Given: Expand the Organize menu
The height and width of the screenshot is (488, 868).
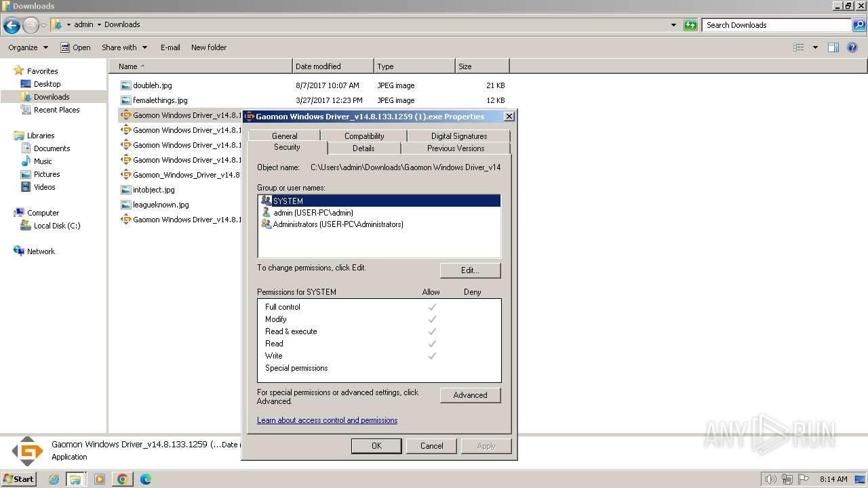Looking at the screenshot, I should (x=28, y=47).
